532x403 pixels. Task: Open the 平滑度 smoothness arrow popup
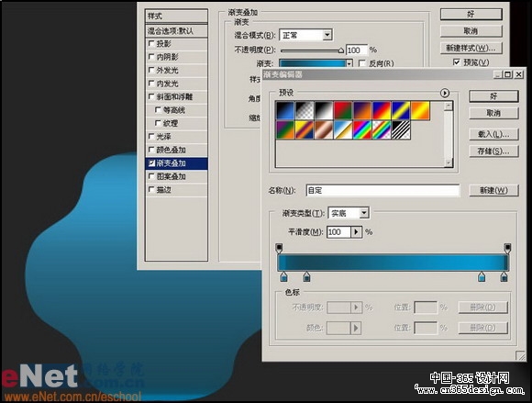(x=356, y=232)
